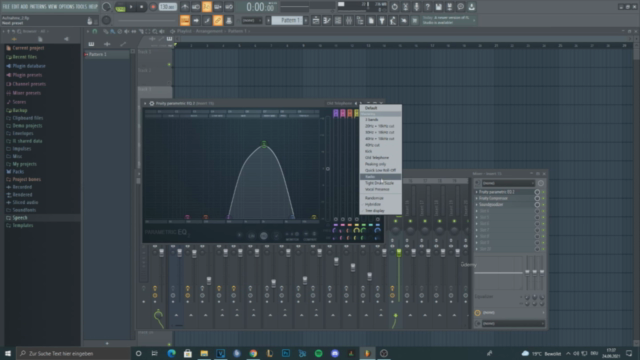
Task: Adjust the master volume knob in toolbar
Action: 106,7
